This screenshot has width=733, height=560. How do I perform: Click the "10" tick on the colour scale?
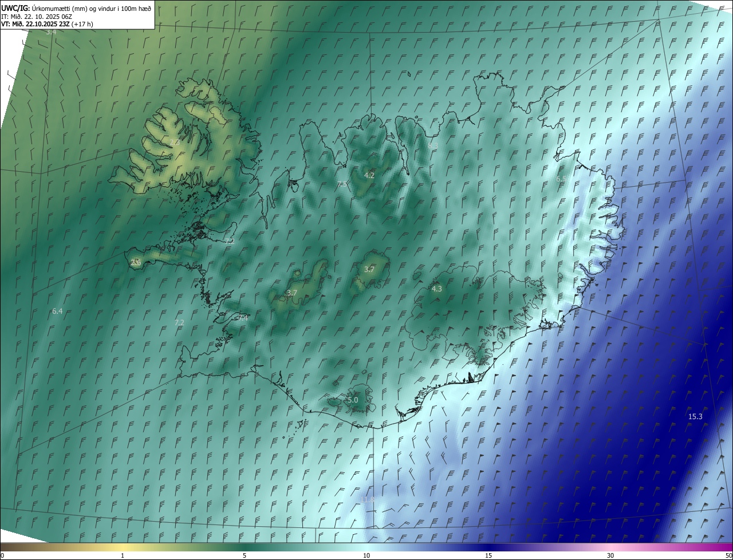(366, 555)
